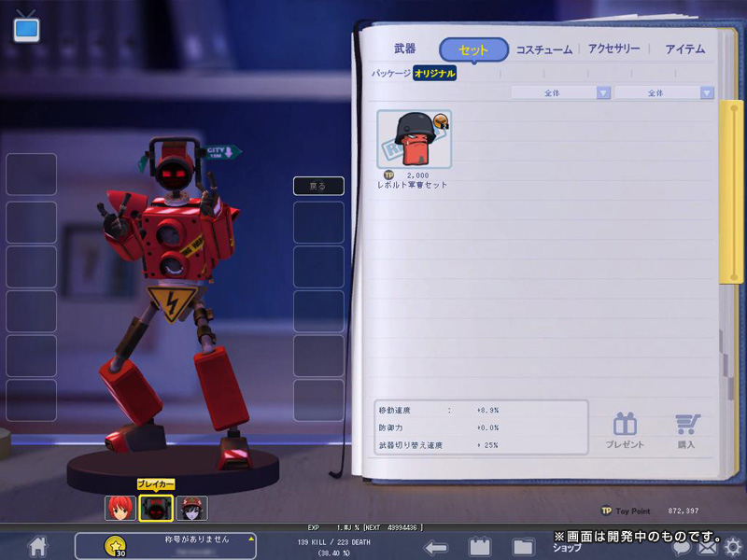Select the パッケージ filter
The image size is (747, 560).
point(390,74)
